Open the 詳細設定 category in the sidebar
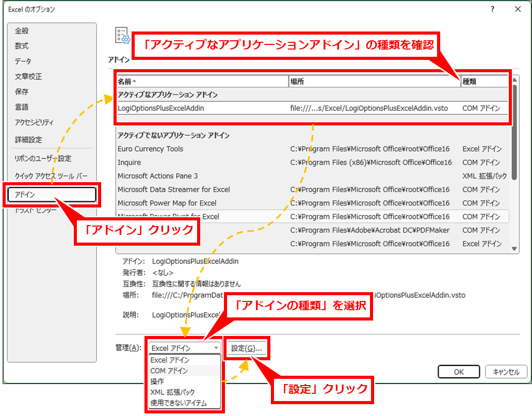532x416 pixels. (29, 140)
